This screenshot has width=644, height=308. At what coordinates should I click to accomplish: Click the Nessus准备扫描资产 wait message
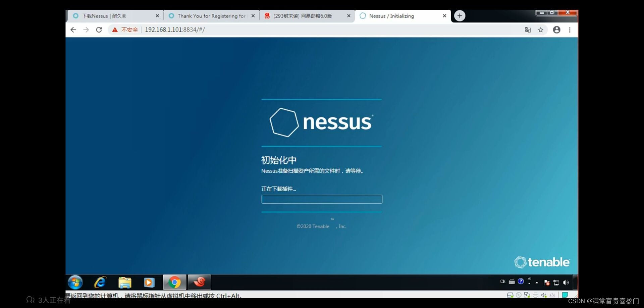(313, 171)
